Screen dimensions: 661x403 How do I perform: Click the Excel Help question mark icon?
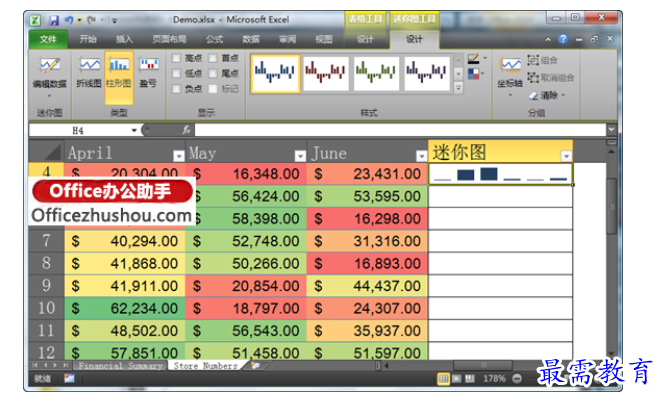pyautogui.click(x=563, y=39)
